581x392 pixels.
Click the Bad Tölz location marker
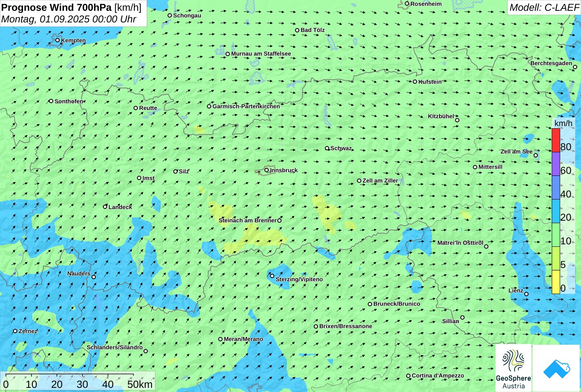(297, 30)
